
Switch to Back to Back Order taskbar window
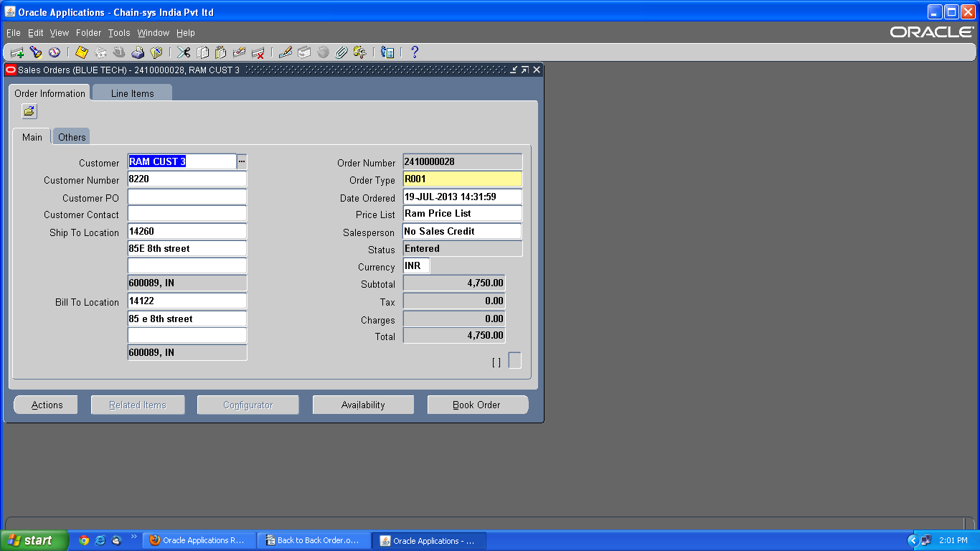point(314,540)
